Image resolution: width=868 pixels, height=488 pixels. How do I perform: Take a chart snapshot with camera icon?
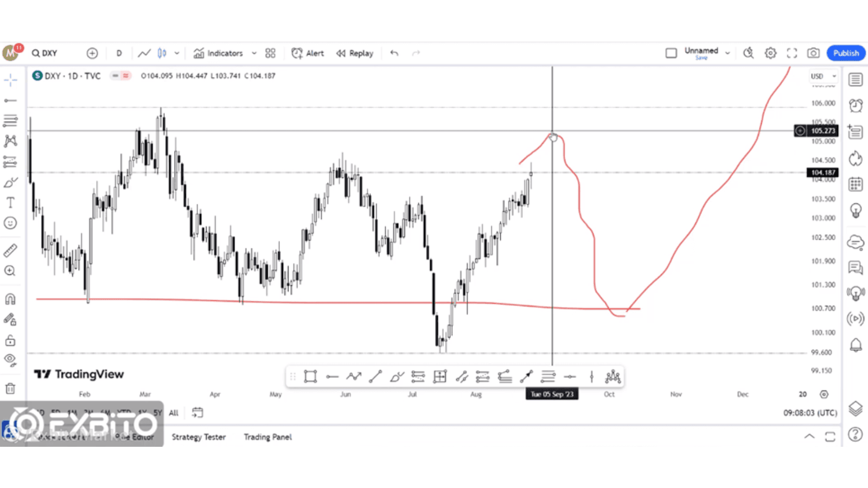pyautogui.click(x=813, y=53)
